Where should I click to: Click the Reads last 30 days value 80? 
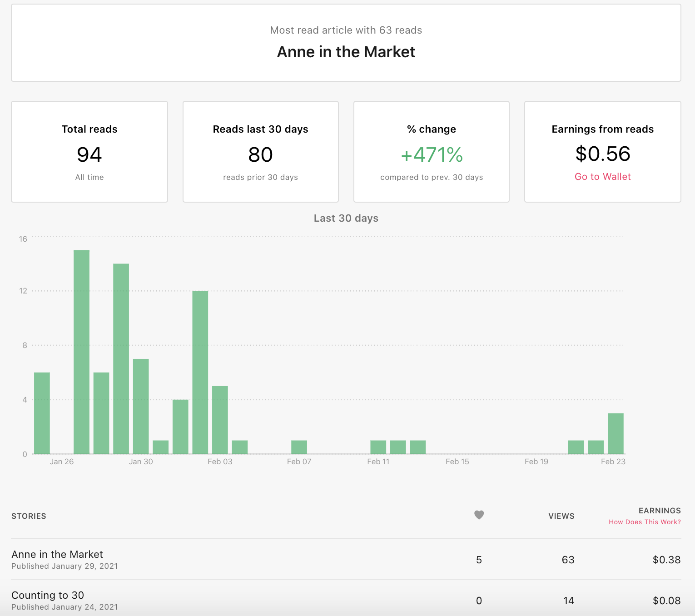[260, 154]
